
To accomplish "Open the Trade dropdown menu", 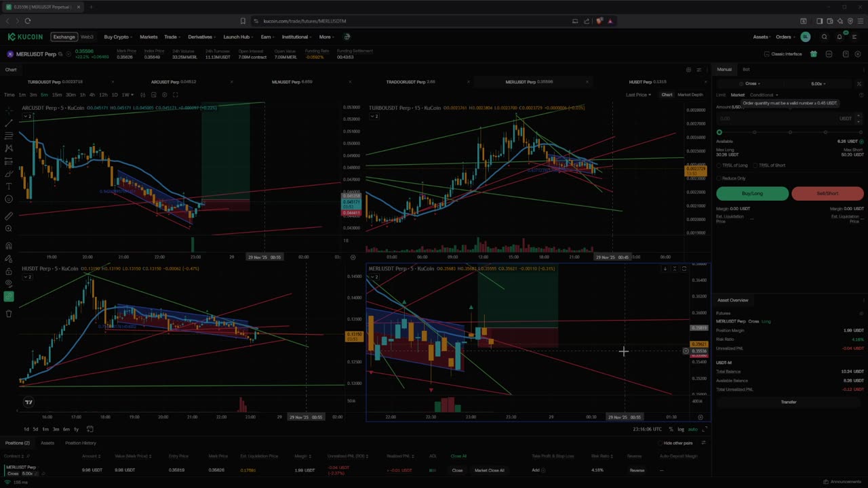I will tap(172, 37).
